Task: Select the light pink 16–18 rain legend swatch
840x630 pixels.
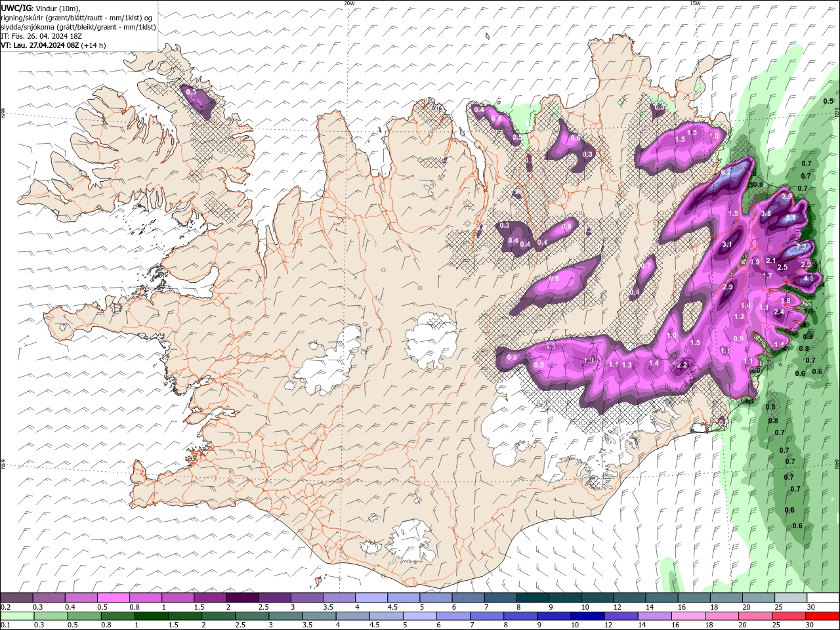Action: pyautogui.click(x=688, y=616)
